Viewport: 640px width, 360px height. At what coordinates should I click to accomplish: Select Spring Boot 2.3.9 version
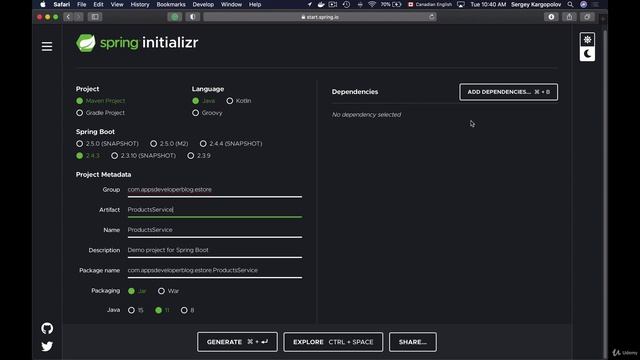pyautogui.click(x=199, y=156)
